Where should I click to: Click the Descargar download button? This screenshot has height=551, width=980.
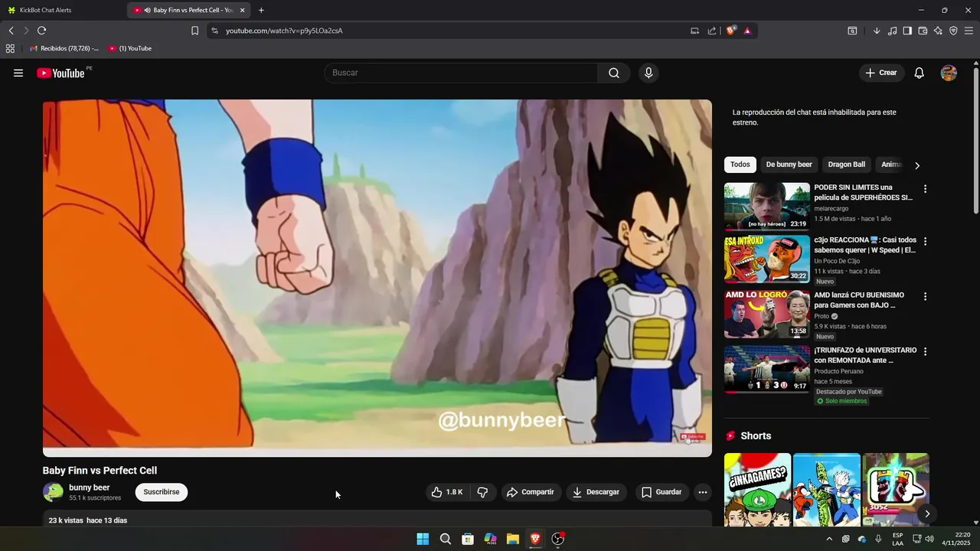596,492
